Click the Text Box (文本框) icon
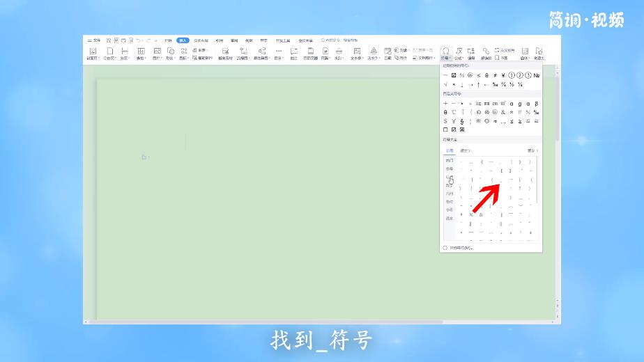The height and width of the screenshot is (362, 644). click(x=356, y=54)
